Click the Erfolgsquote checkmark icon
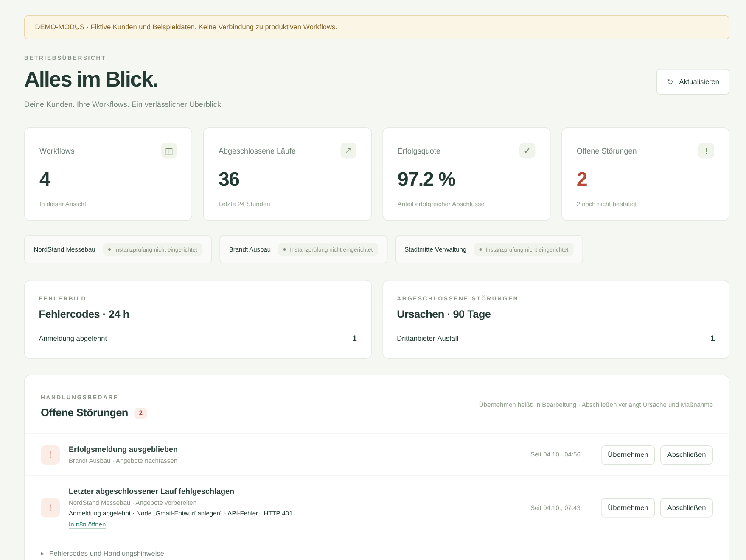This screenshot has width=746, height=560. (527, 151)
